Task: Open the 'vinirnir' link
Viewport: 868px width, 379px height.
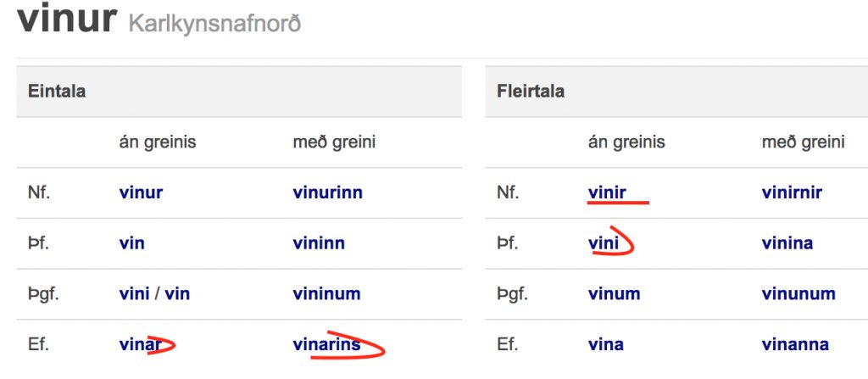Action: click(792, 192)
